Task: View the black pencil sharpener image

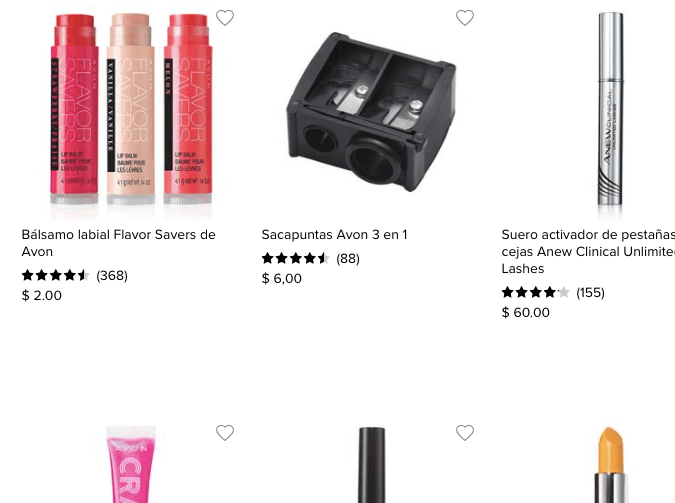Action: (x=371, y=112)
